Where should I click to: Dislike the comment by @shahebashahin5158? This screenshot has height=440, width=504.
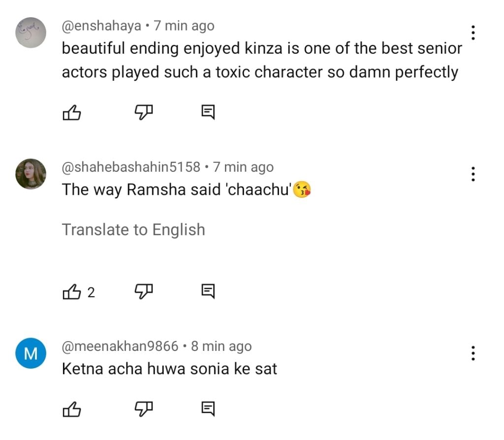tap(143, 292)
